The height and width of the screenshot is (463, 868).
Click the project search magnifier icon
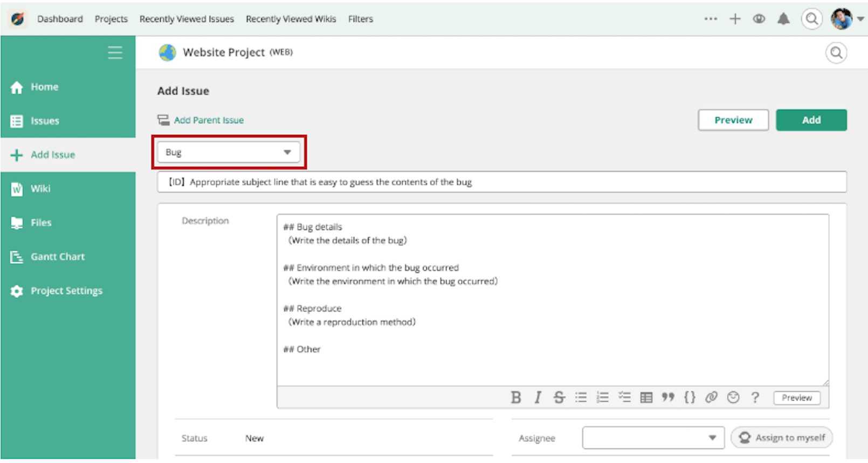tap(836, 53)
